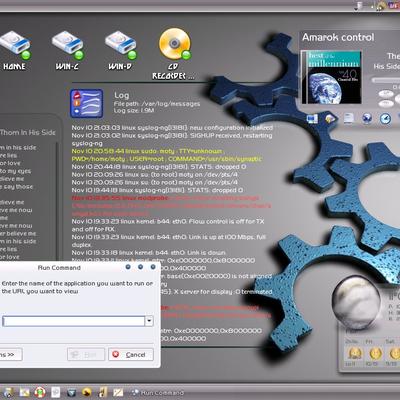Click the 'Thorn In His Side' lyrics title
400x400 pixels.
[x=28, y=133]
